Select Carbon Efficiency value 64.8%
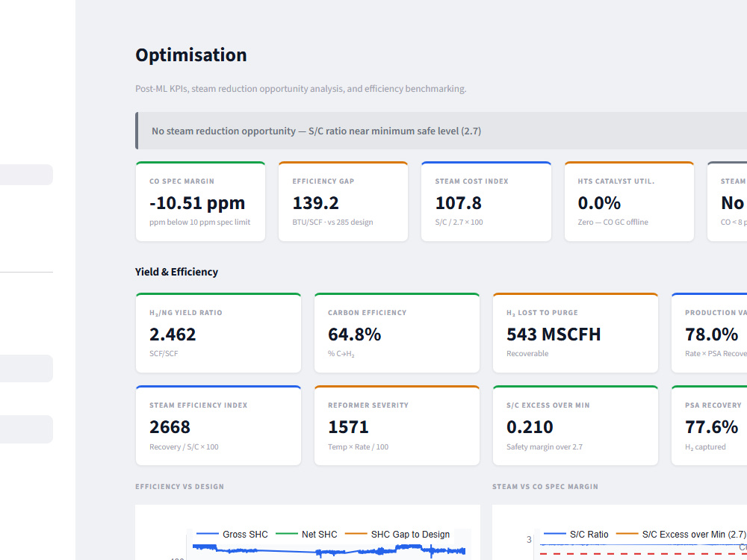Viewport: 747px width, 560px height. pos(354,335)
